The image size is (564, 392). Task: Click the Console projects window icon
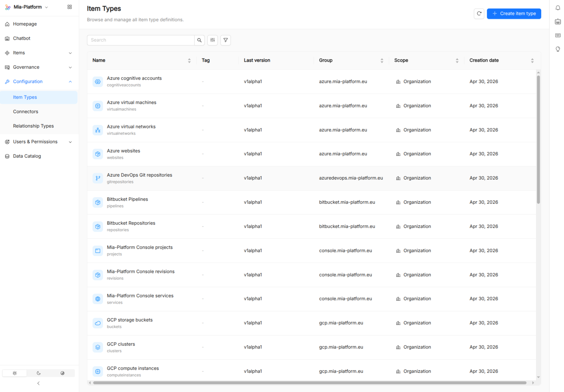pos(98,251)
